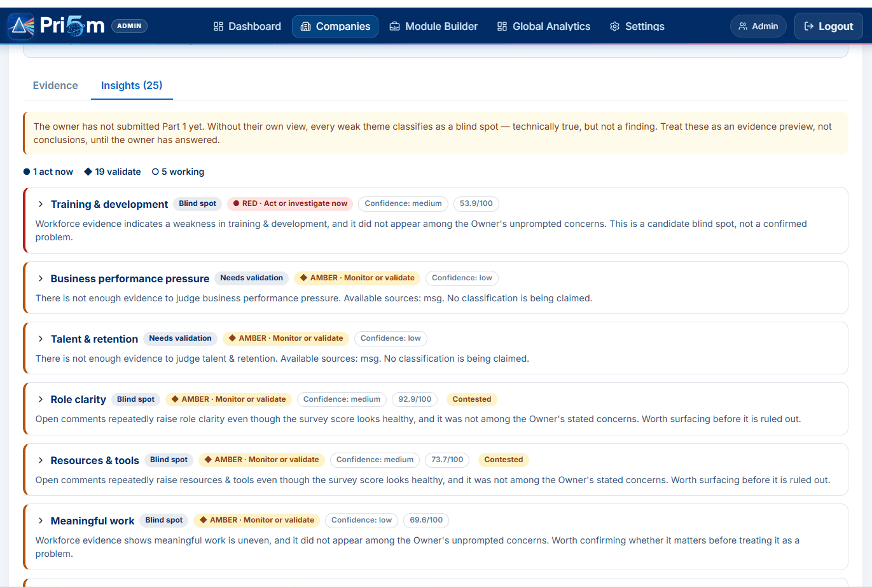
Task: Click the Blind spot tag on Training & development
Action: click(x=198, y=203)
